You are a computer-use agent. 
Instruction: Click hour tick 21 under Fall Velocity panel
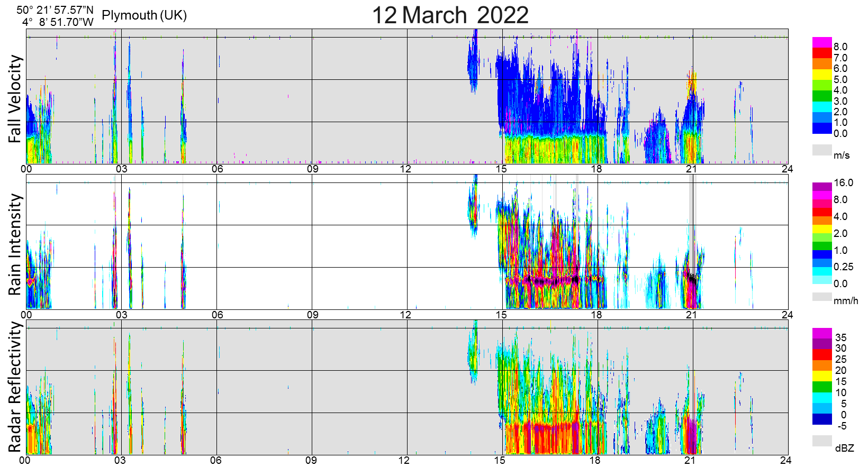point(692,169)
